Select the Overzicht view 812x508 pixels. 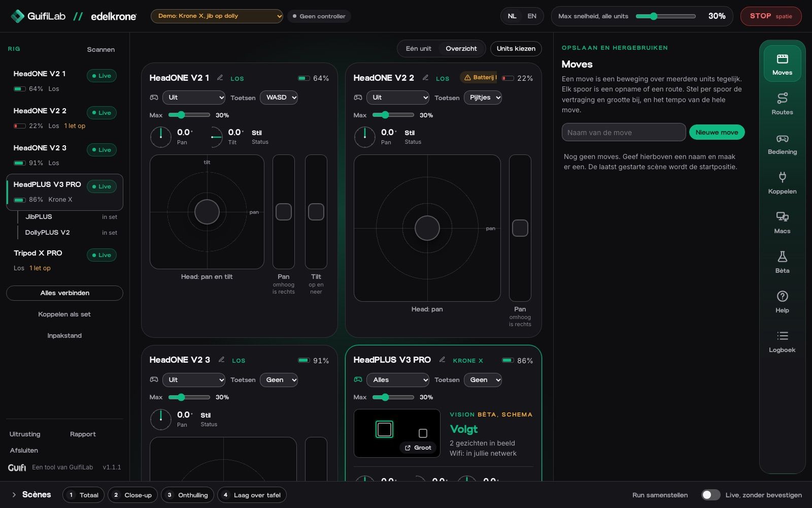pyautogui.click(x=461, y=49)
